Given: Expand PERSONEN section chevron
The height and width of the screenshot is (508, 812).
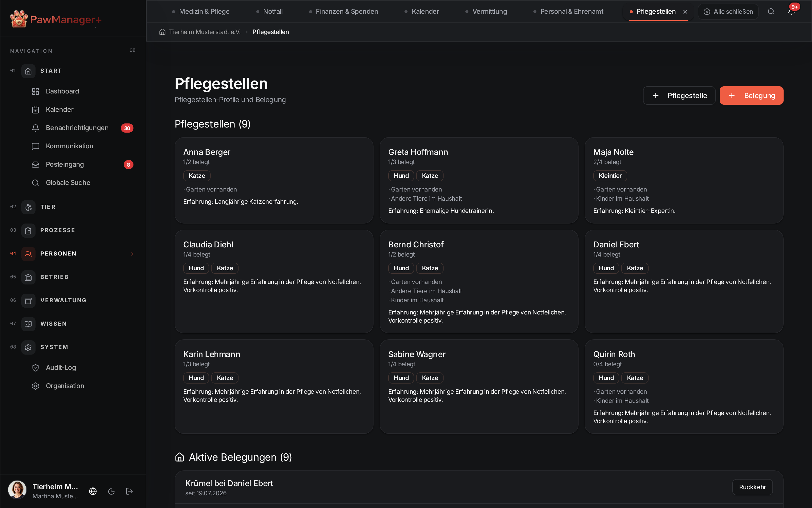Looking at the screenshot, I should 132,254.
